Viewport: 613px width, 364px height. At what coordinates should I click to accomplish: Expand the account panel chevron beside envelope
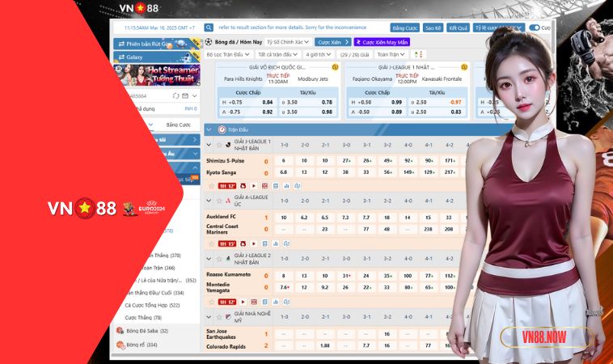[195, 95]
